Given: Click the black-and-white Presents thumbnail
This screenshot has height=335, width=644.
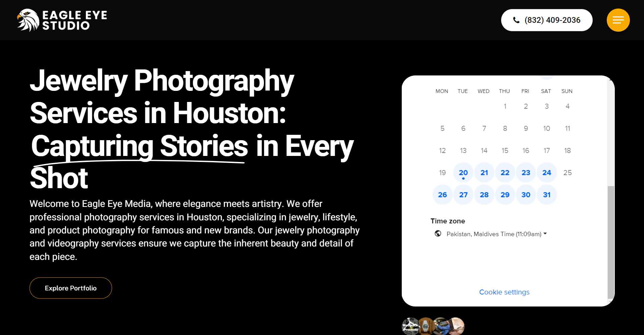Looking at the screenshot, I should coord(410,326).
